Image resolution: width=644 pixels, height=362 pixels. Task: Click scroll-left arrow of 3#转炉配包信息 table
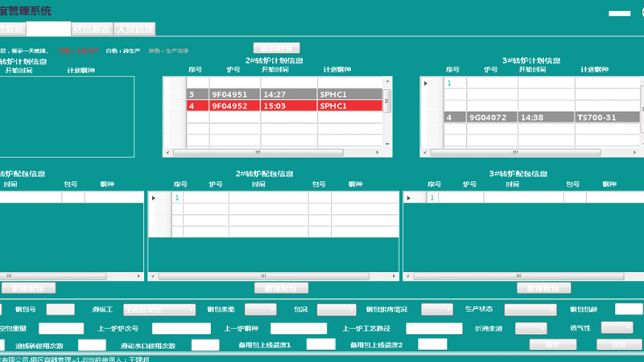coord(408,277)
